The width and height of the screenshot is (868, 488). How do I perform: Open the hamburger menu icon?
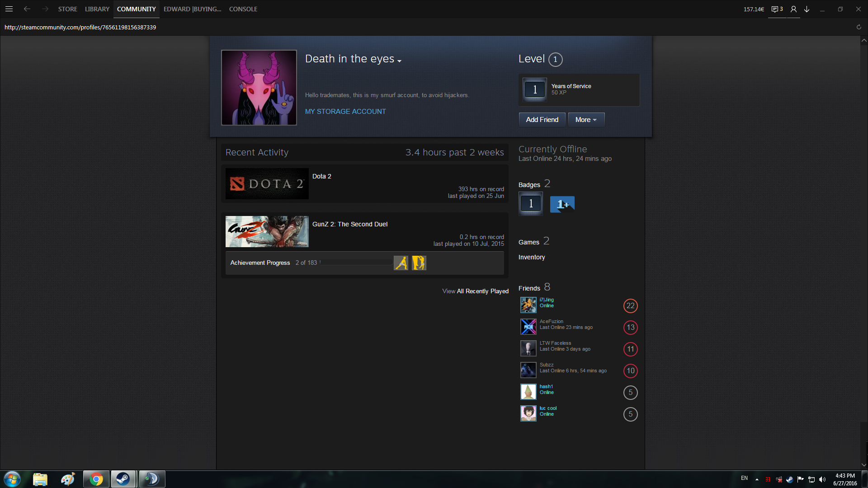pos(9,9)
